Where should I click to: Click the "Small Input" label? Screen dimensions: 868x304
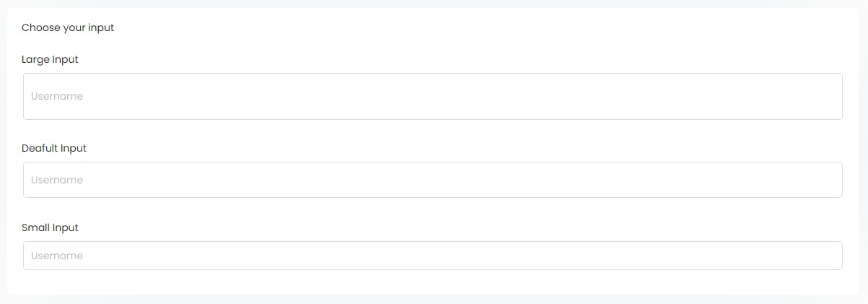pos(50,227)
